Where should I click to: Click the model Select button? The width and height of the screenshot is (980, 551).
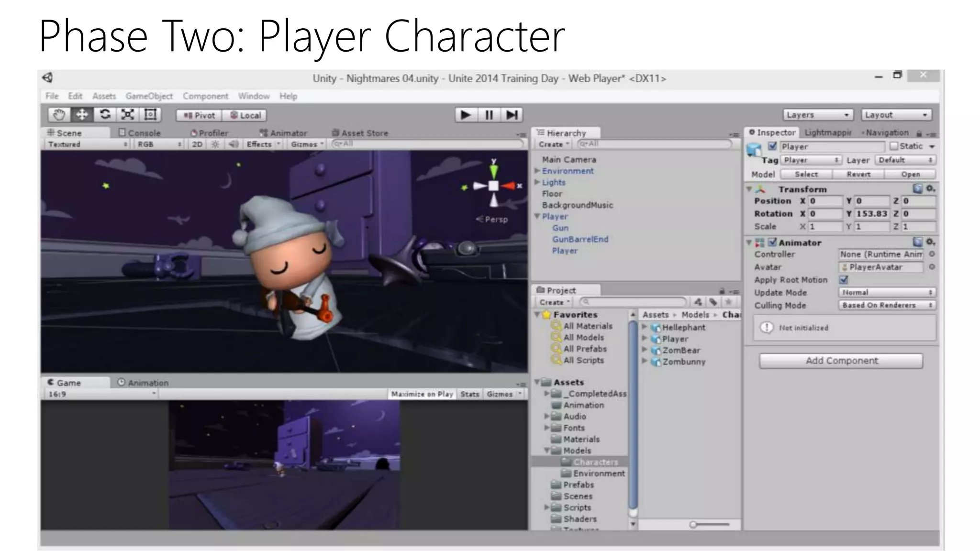point(806,174)
